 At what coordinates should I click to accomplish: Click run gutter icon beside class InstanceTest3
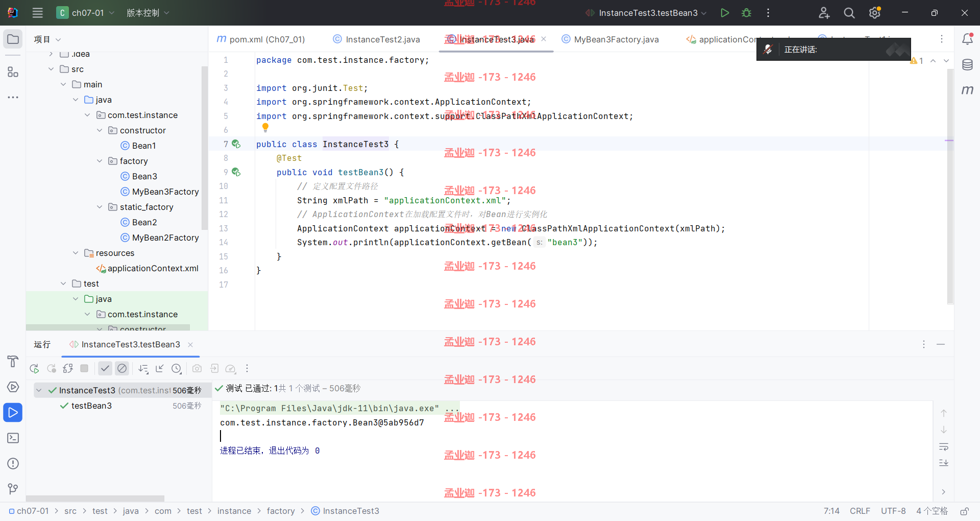click(x=236, y=144)
